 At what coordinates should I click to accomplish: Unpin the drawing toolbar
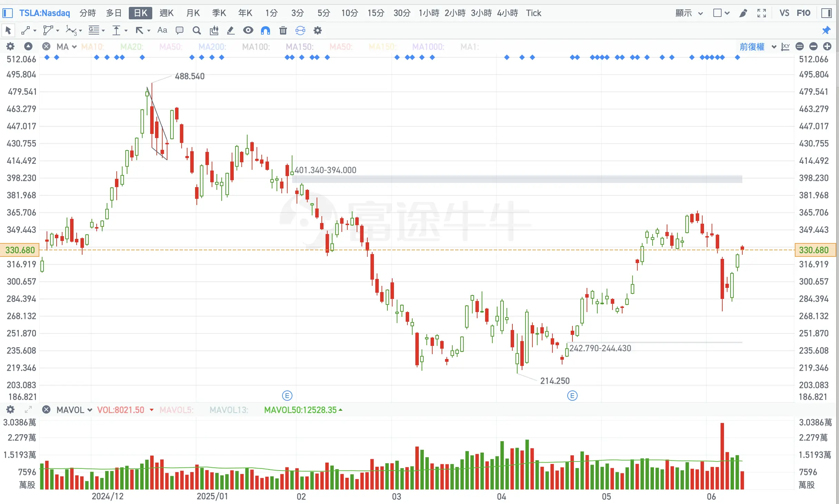(x=826, y=30)
